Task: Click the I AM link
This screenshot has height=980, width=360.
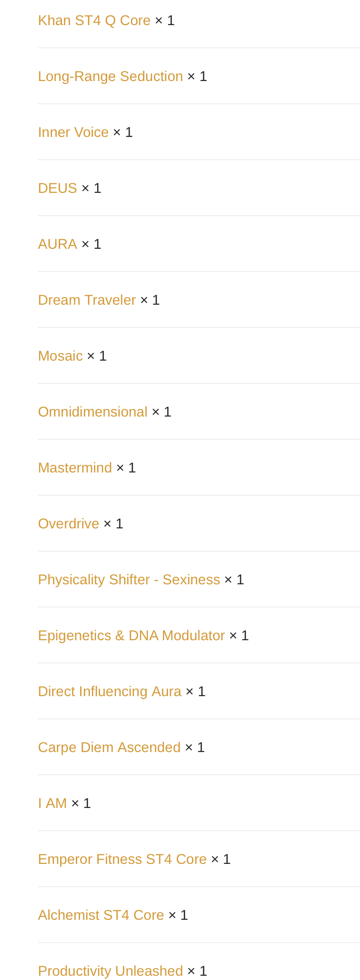Action: 52,803
